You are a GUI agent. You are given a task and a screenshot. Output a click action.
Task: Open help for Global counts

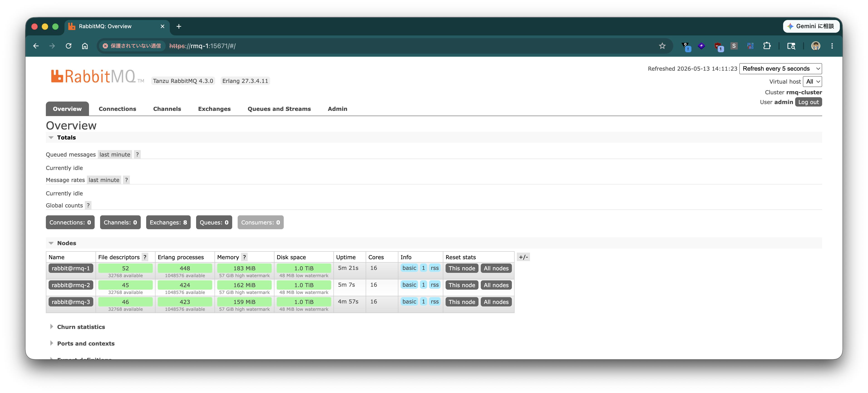(x=88, y=205)
